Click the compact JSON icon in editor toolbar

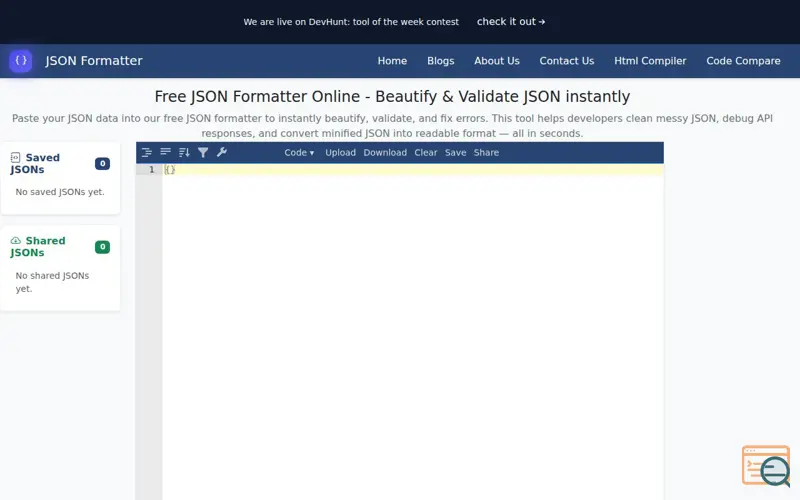pyautogui.click(x=165, y=152)
